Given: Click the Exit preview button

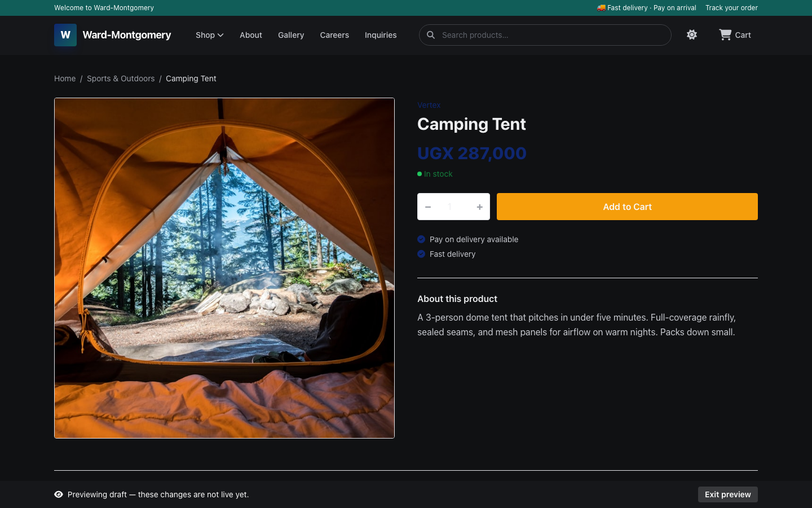Looking at the screenshot, I should (727, 494).
